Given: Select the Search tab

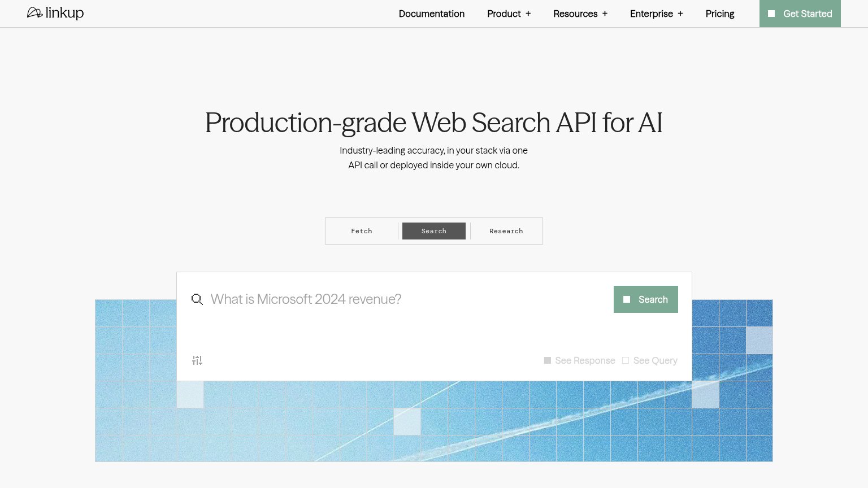Looking at the screenshot, I should coord(434,231).
